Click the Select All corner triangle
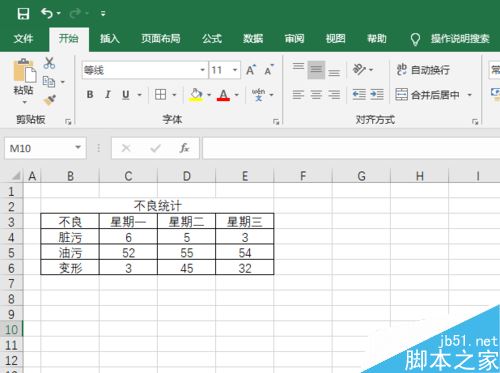 click(x=15, y=175)
